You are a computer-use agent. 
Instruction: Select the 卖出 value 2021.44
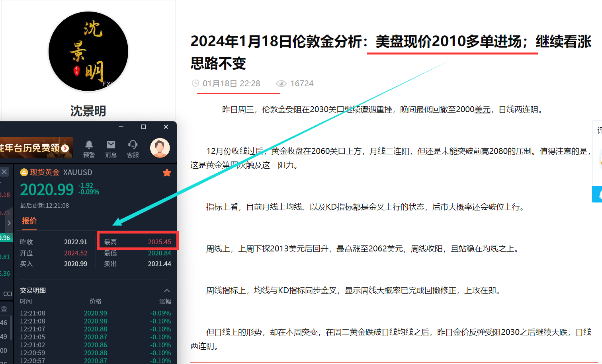(x=160, y=264)
